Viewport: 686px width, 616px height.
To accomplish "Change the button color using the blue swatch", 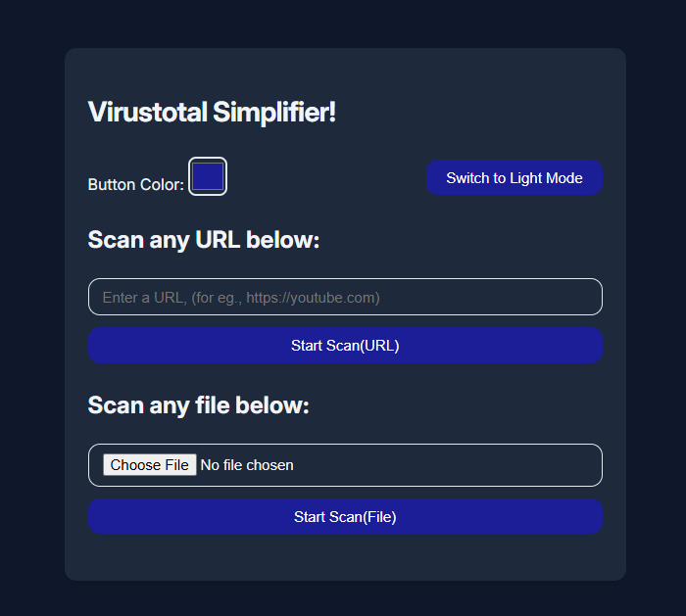I will [x=208, y=176].
